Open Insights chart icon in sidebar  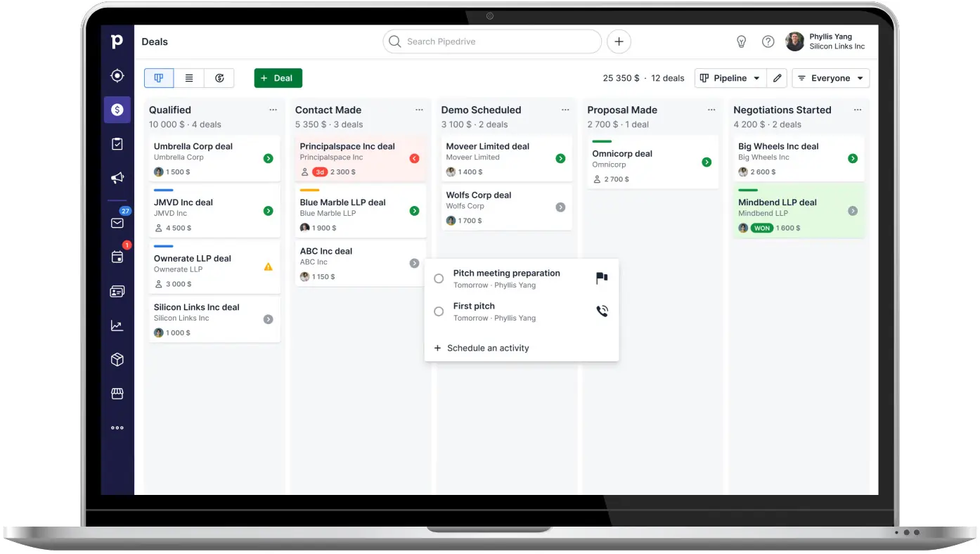(117, 326)
